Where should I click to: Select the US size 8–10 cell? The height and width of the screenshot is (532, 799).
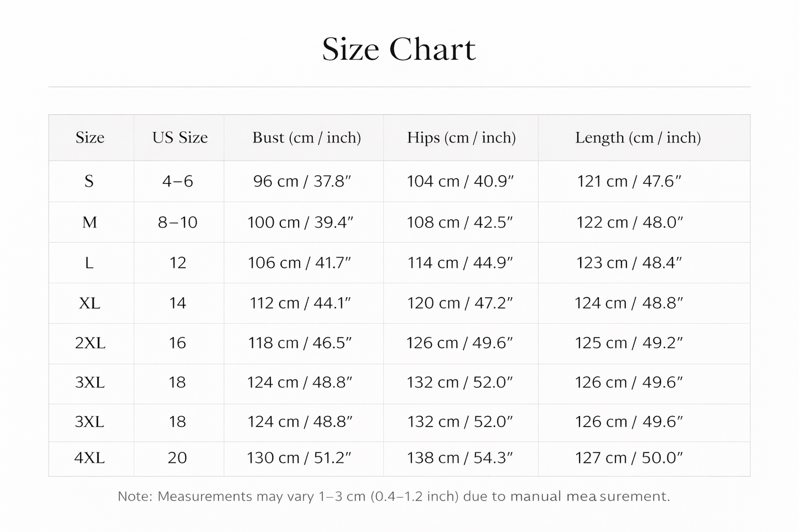coord(177,222)
